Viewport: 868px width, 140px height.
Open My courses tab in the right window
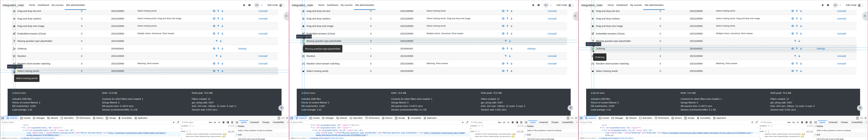click(636, 5)
